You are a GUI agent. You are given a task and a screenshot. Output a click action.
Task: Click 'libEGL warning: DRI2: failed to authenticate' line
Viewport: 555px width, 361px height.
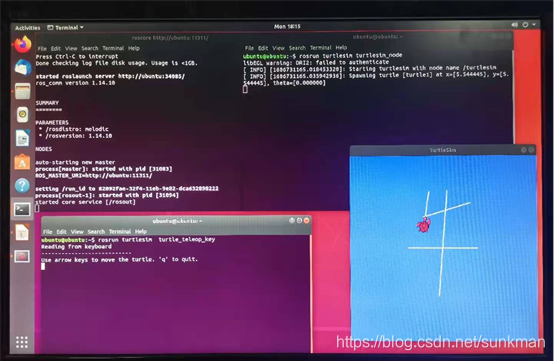[316, 62]
